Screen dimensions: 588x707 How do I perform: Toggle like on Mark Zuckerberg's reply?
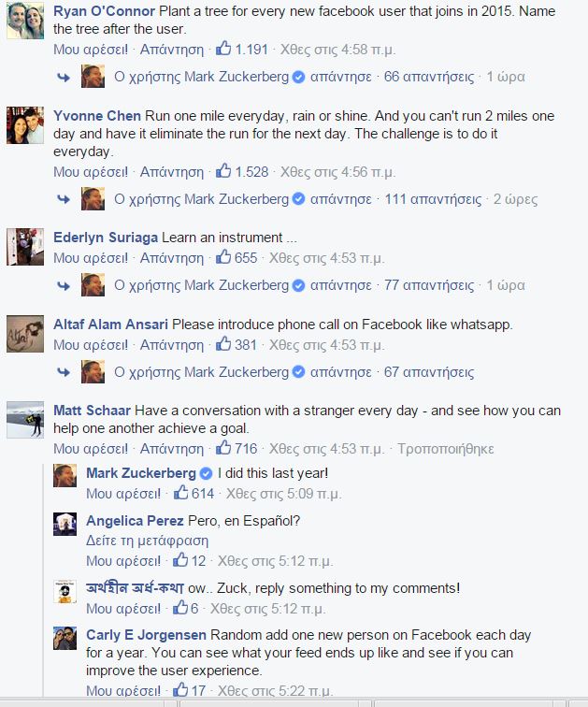click(x=123, y=494)
